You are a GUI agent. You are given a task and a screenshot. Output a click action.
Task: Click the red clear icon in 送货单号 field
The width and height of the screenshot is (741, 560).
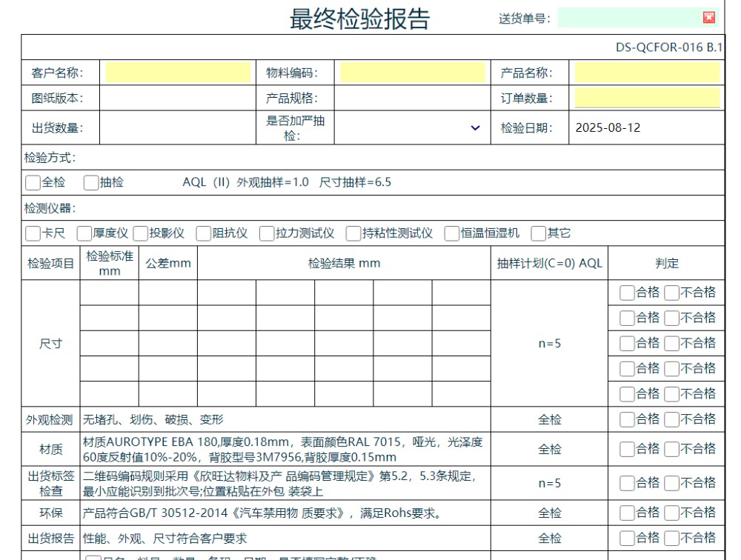[708, 18]
